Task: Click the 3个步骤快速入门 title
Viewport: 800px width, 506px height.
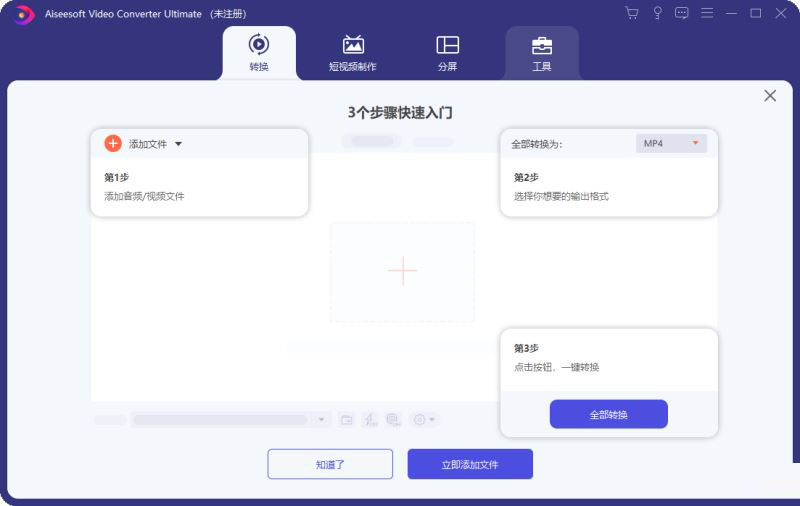Action: [400, 113]
